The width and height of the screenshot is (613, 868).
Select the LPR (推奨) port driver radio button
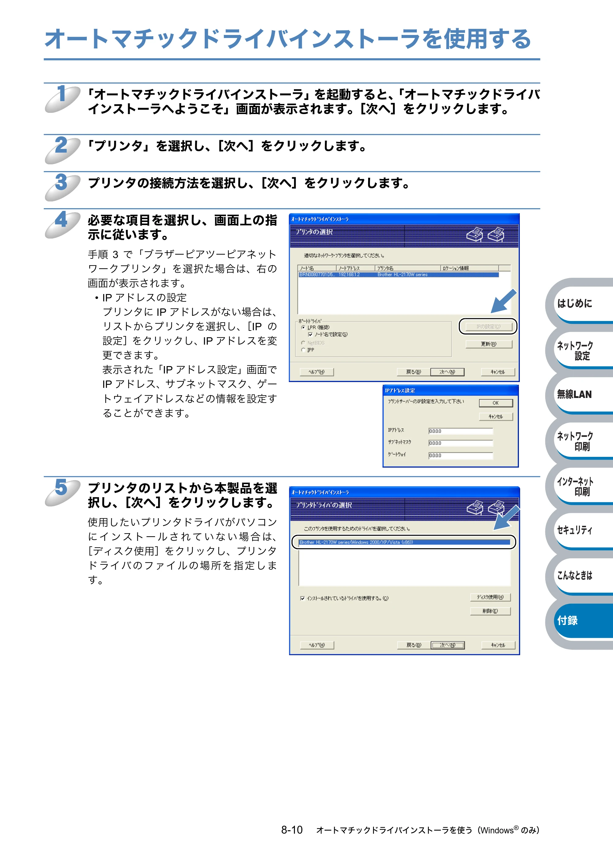click(x=303, y=327)
